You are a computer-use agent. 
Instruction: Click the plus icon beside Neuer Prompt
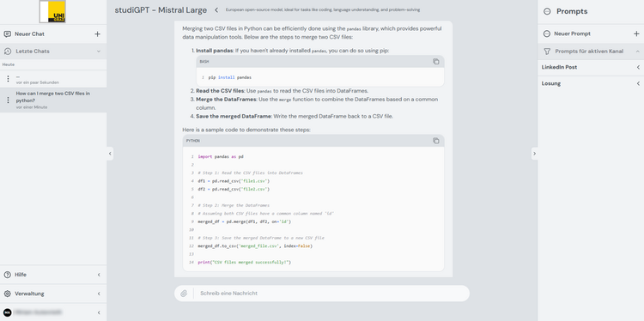click(636, 33)
